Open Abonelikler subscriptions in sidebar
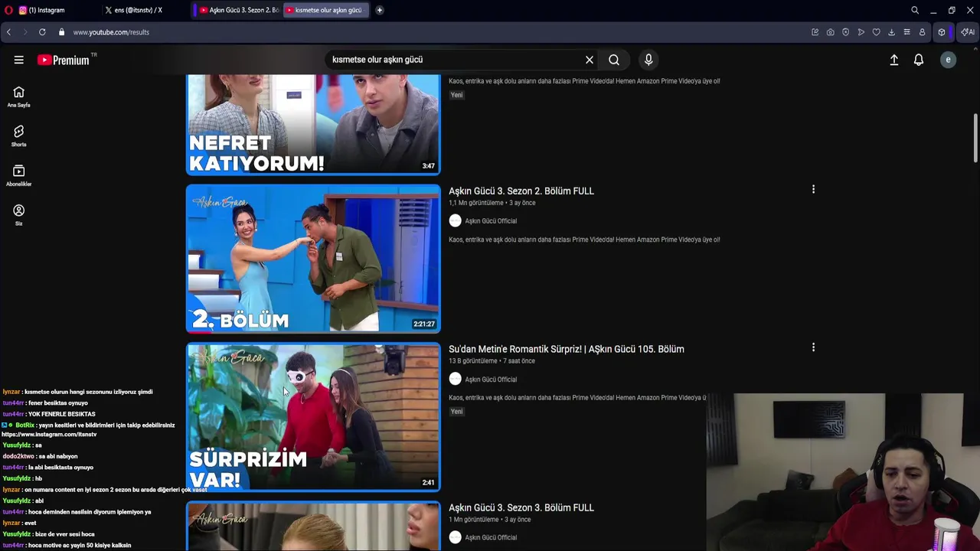This screenshot has height=551, width=980. coord(18,176)
